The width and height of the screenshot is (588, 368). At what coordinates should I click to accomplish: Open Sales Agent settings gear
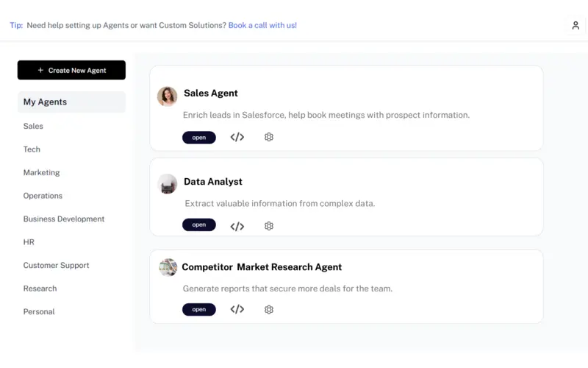tap(268, 137)
